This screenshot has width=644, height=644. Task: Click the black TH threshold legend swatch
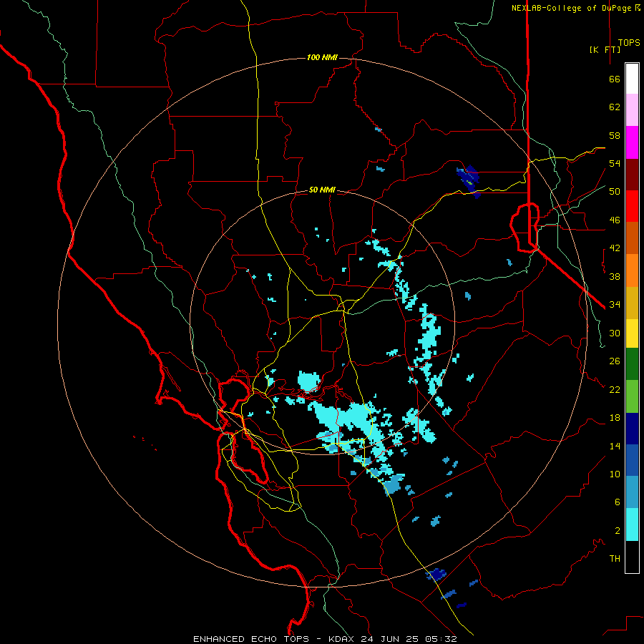pyautogui.click(x=632, y=557)
